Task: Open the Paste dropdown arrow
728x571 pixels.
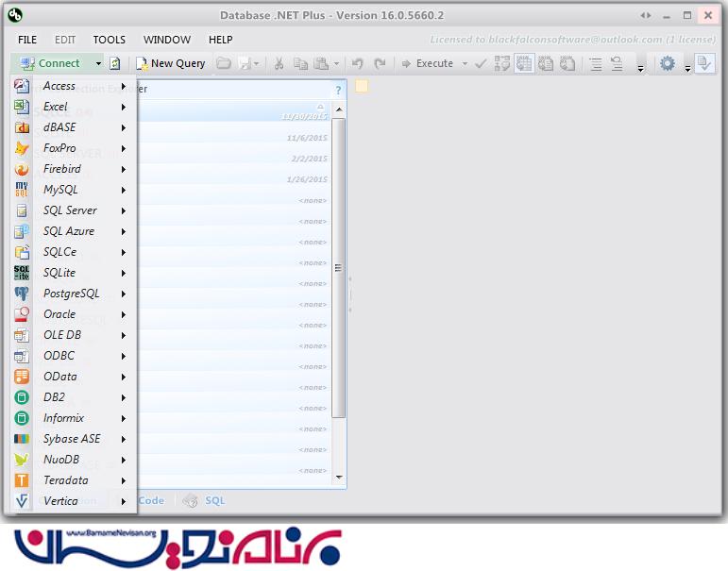Action: pos(336,63)
